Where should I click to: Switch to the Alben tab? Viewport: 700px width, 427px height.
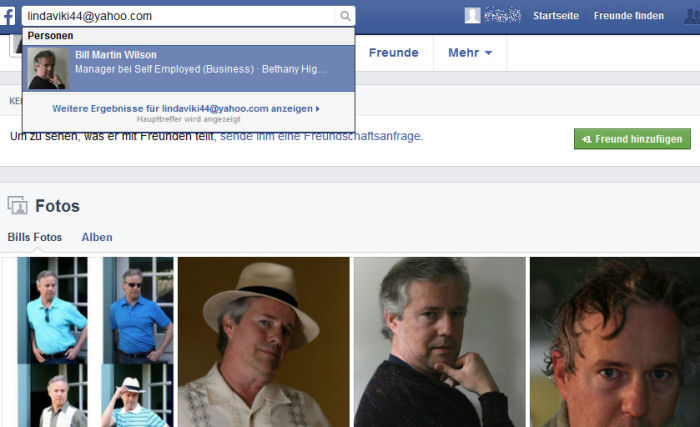(x=97, y=237)
